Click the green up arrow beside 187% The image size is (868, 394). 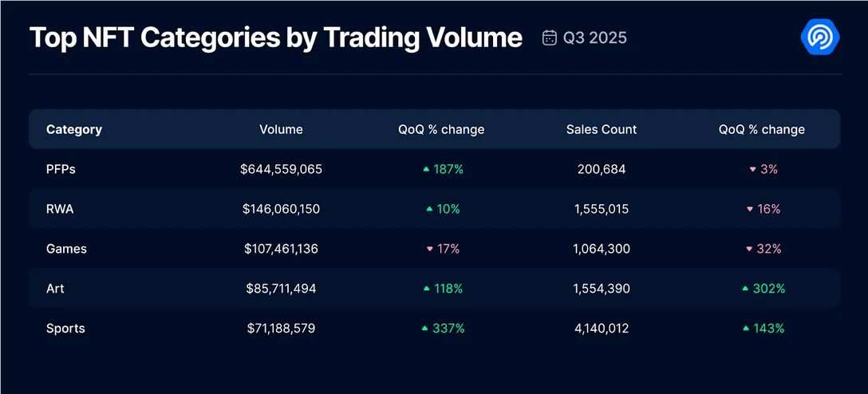click(x=426, y=169)
